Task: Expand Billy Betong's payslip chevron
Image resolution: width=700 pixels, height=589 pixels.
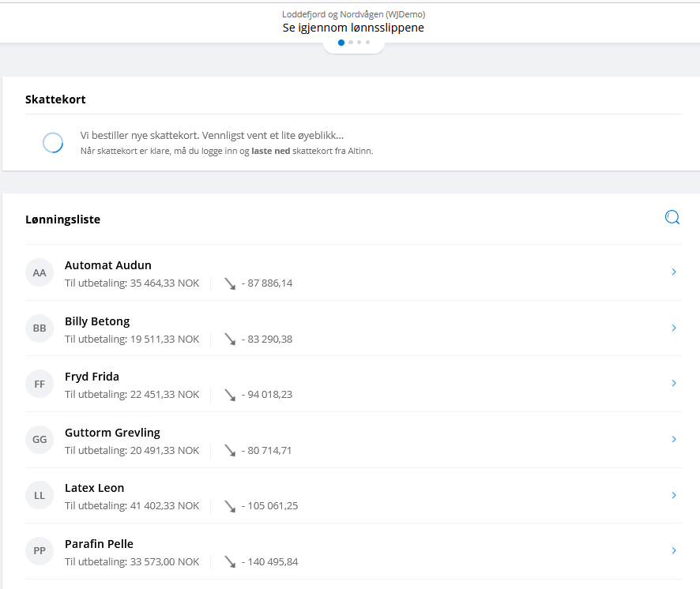Action: [x=674, y=328]
